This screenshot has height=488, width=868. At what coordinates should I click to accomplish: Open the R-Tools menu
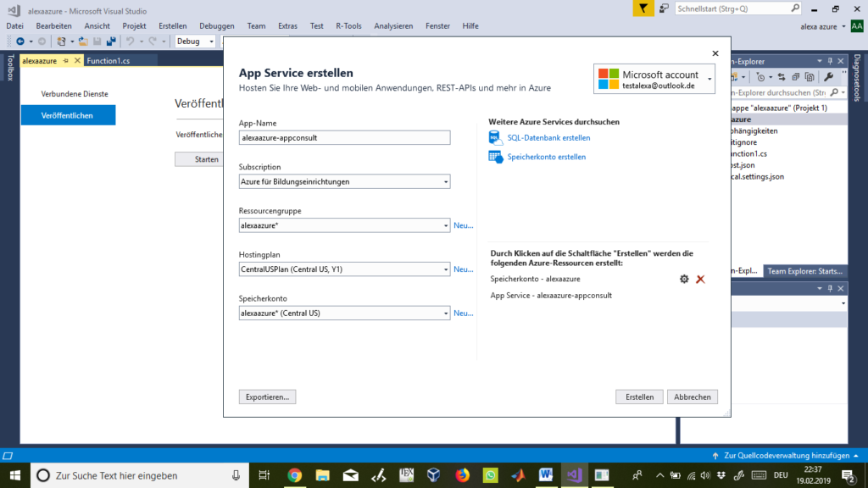348,26
